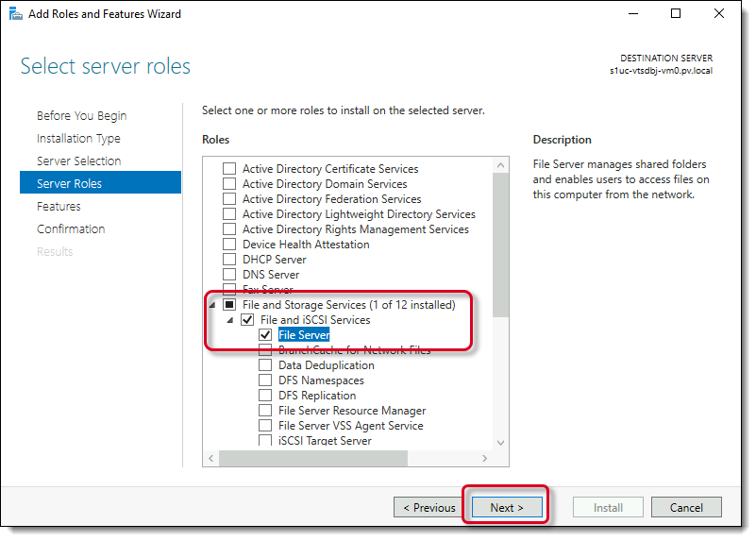This screenshot has height=541, width=756.
Task: Collapse the File and iSCSI Services node
Action: (229, 320)
